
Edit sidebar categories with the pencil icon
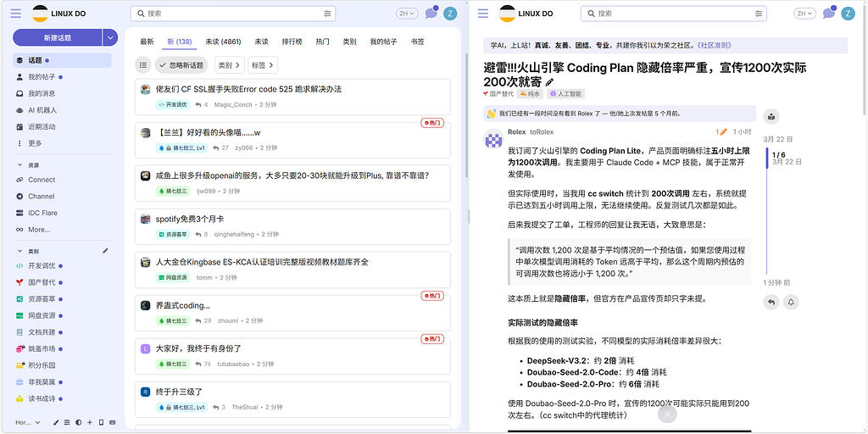tap(106, 251)
